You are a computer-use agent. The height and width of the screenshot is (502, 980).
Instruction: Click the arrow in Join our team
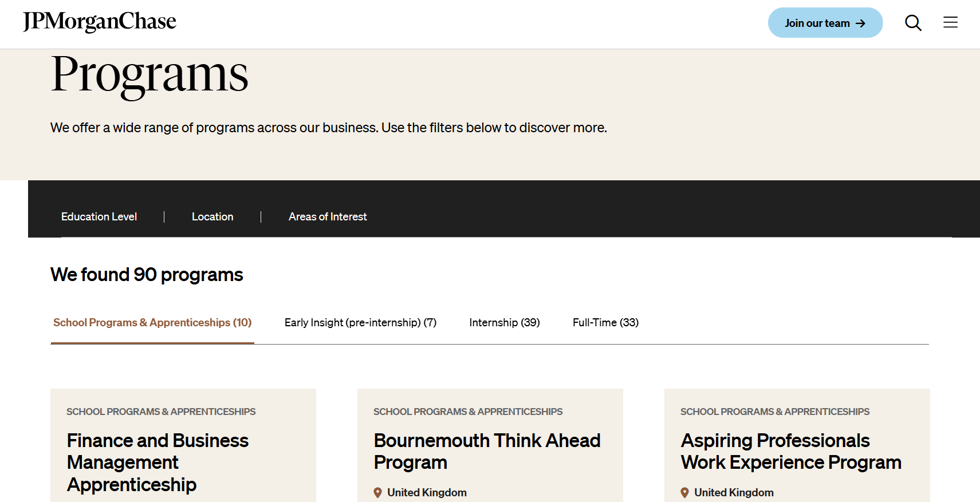[x=860, y=23]
